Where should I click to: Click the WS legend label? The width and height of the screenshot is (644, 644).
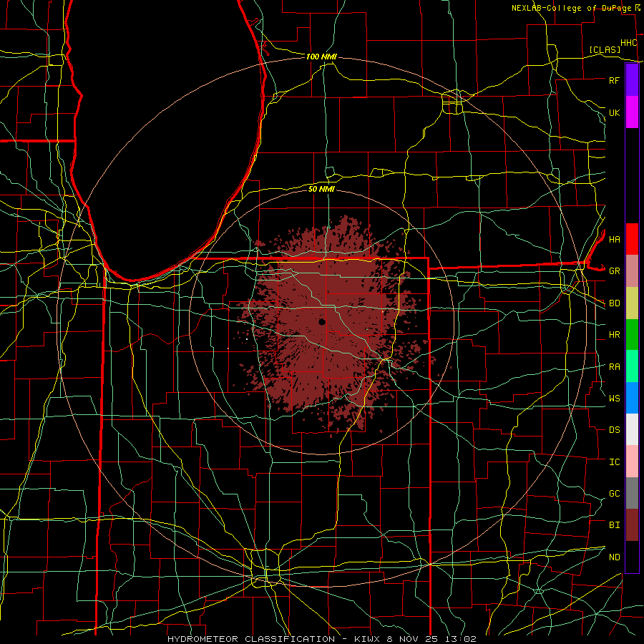(614, 399)
